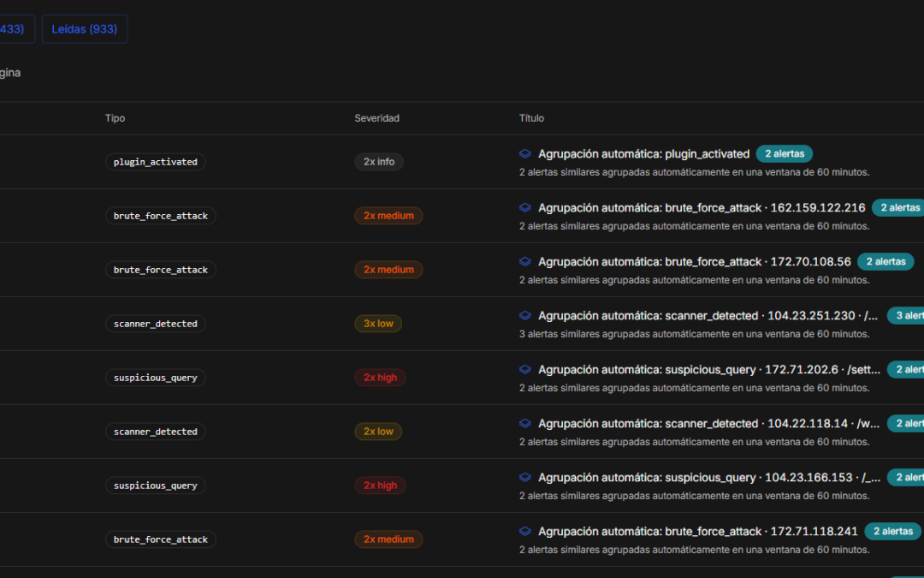
Task: Select the plugin_activated type tag
Action: (x=156, y=162)
